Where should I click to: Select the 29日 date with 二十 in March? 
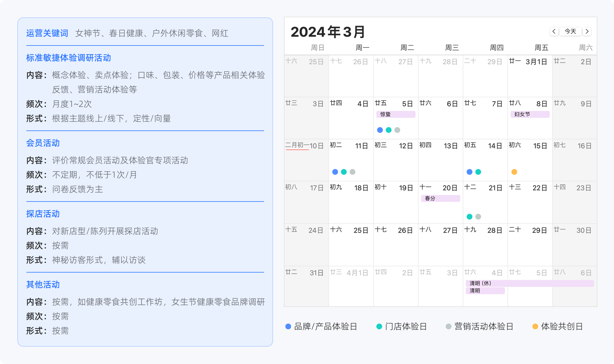point(530,244)
